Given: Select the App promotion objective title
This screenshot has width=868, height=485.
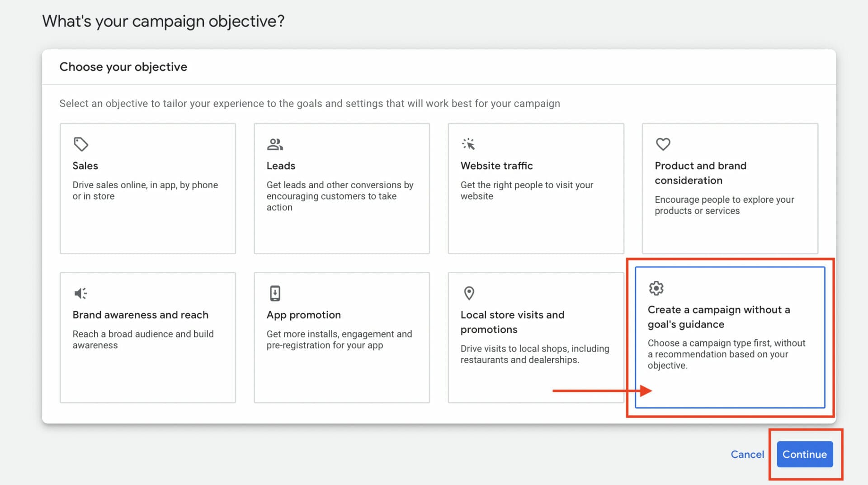Looking at the screenshot, I should point(303,315).
